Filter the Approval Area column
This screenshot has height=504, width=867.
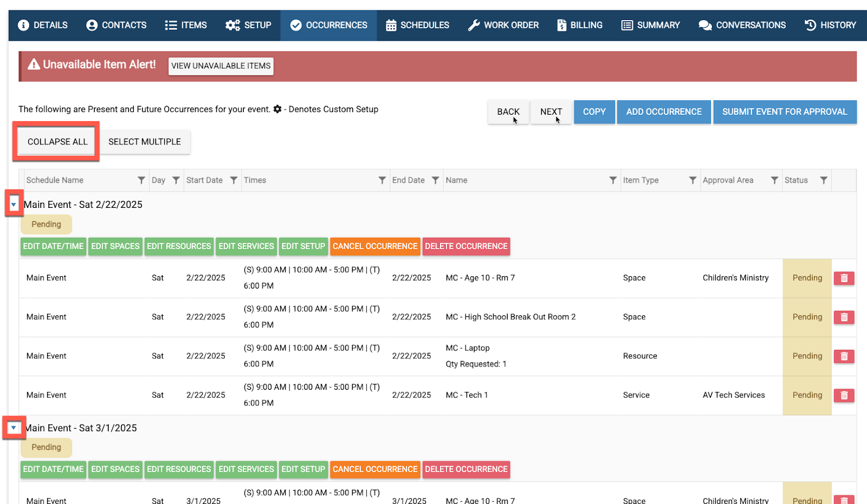pyautogui.click(x=774, y=180)
